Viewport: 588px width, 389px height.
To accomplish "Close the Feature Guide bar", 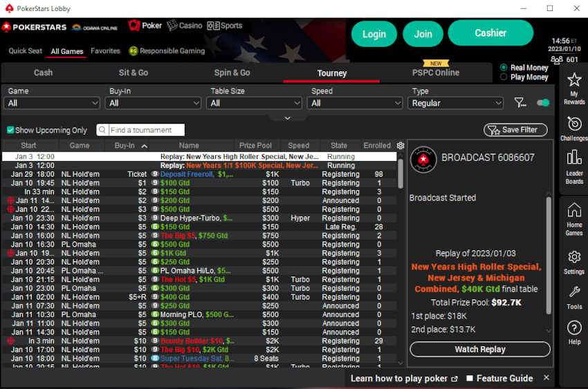I will 546,378.
